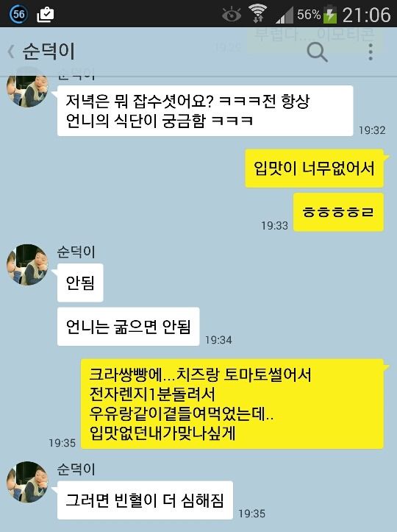The width and height of the screenshot is (397, 532).
Task: Tap the 21:06 clock in status bar
Action: tap(366, 15)
